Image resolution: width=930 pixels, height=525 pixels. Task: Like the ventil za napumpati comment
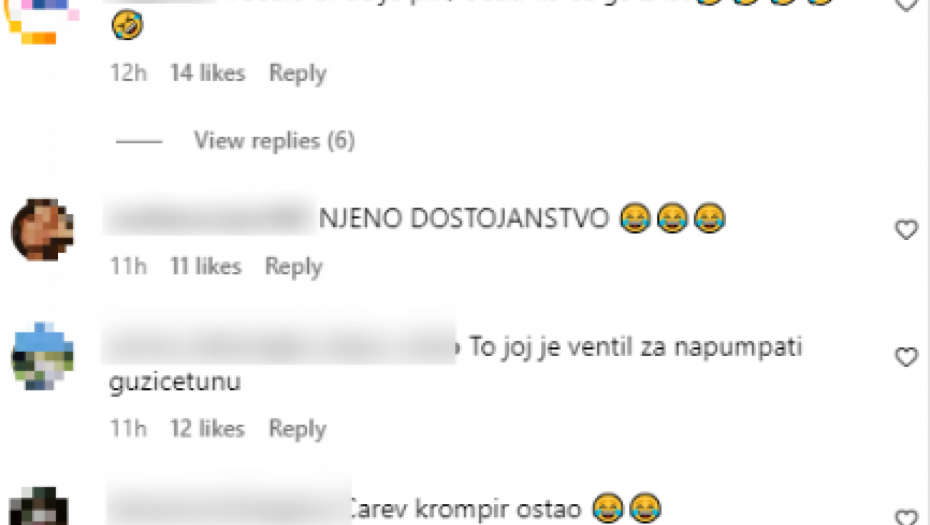click(906, 357)
